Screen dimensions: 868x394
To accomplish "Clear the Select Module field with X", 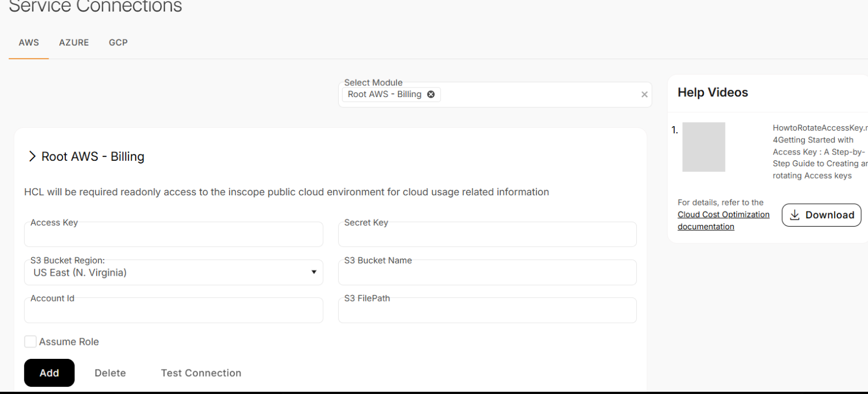I will [x=644, y=95].
